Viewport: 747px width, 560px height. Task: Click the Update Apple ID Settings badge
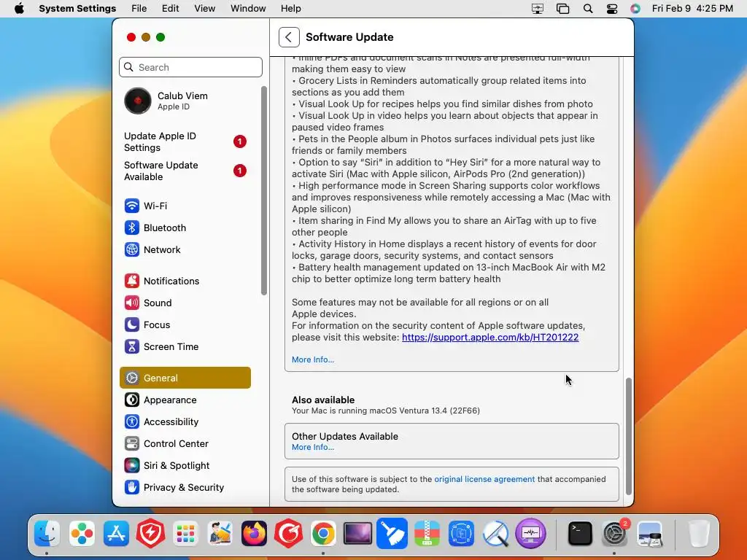point(239,141)
